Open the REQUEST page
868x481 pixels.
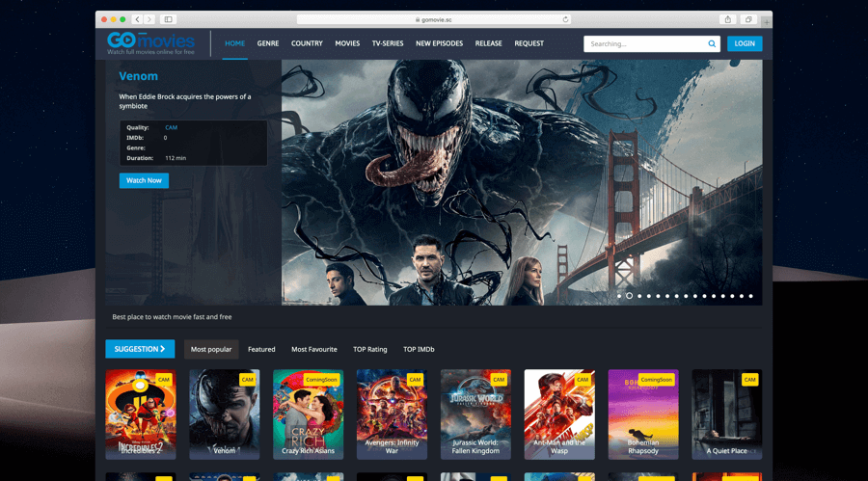point(529,43)
